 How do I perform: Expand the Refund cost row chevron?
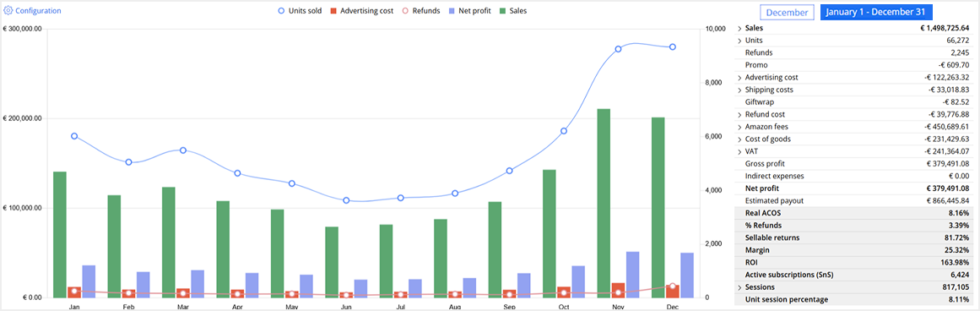pos(740,115)
